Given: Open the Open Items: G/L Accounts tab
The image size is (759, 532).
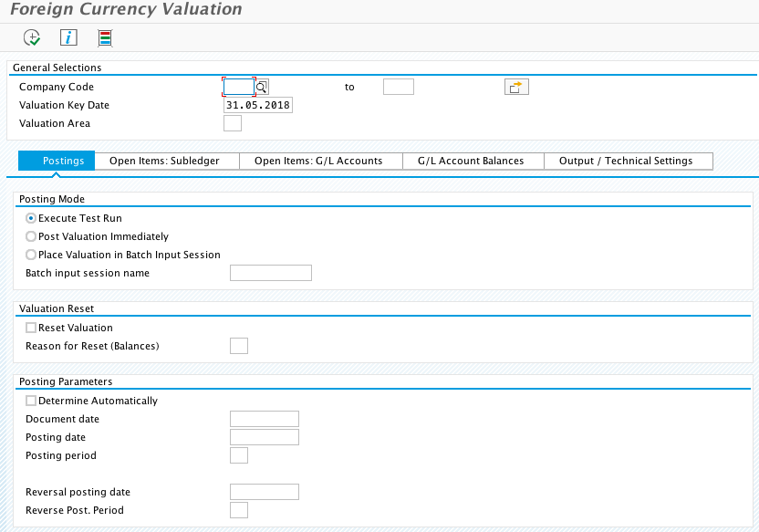Looking at the screenshot, I should pos(318,161).
